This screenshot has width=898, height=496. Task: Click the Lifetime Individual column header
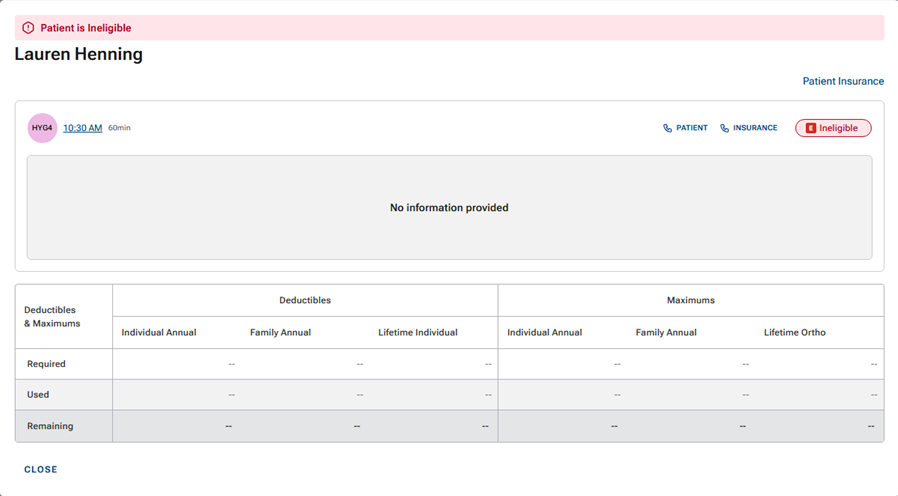pyautogui.click(x=417, y=332)
